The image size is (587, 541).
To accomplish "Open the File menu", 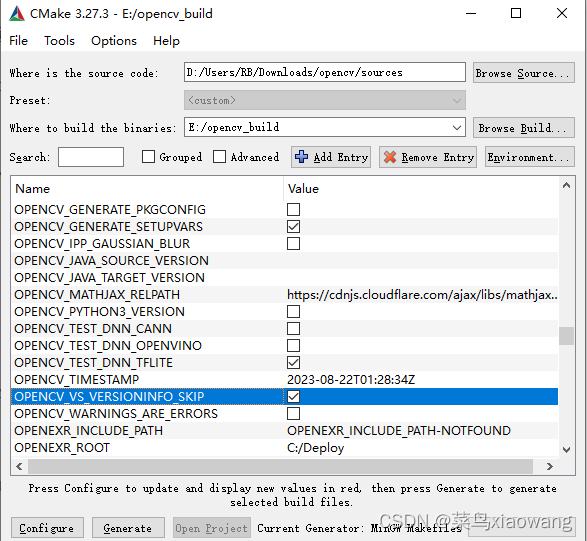I will point(18,40).
